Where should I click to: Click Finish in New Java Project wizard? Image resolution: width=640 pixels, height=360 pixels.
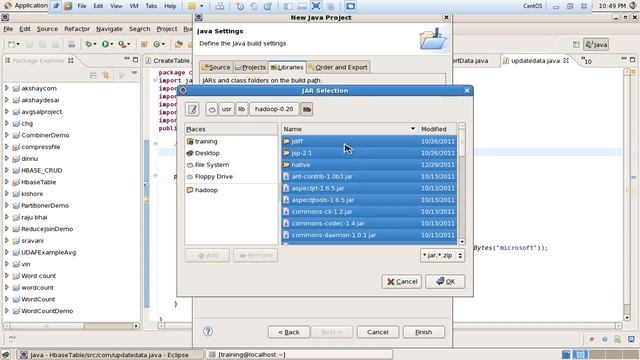coord(424,332)
